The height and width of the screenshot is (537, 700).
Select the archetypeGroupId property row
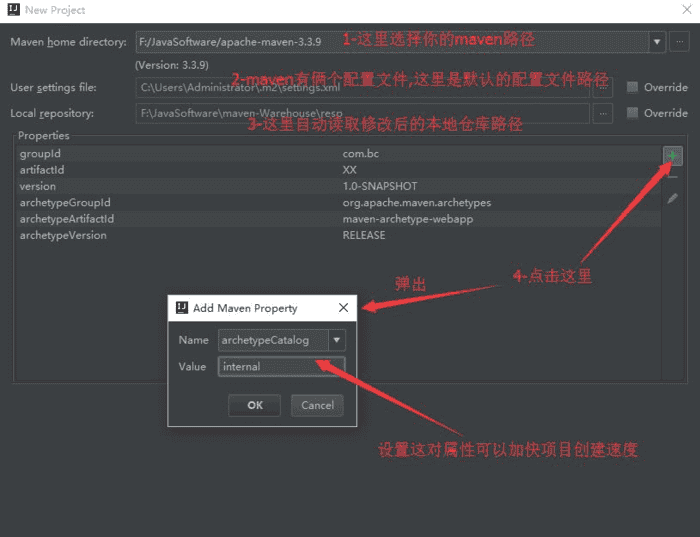coord(338,203)
